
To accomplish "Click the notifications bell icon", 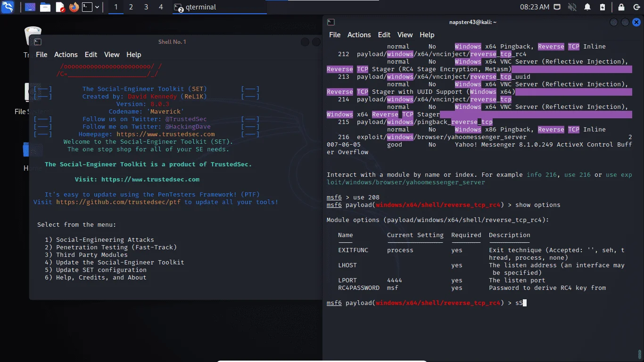I will click(x=587, y=7).
